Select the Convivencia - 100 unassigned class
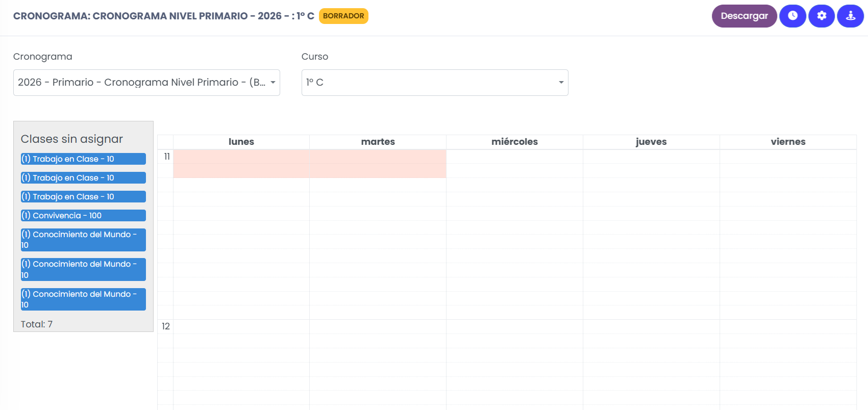Screen dimensions: 868x410 83,216
